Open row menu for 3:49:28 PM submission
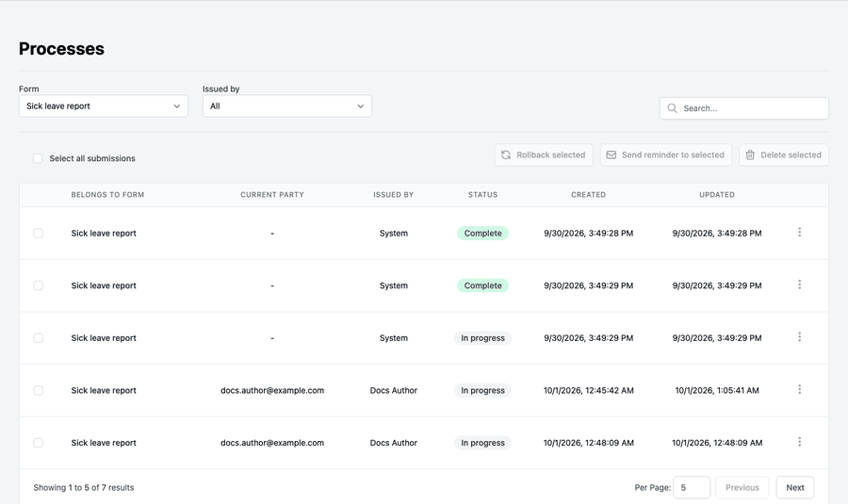Image resolution: width=848 pixels, height=504 pixels. (x=799, y=233)
